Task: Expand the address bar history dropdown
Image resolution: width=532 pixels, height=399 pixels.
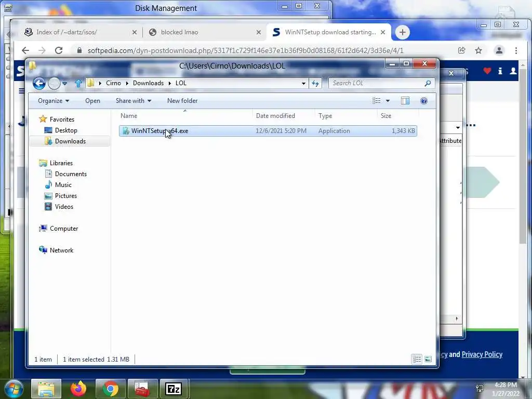Action: (x=303, y=83)
